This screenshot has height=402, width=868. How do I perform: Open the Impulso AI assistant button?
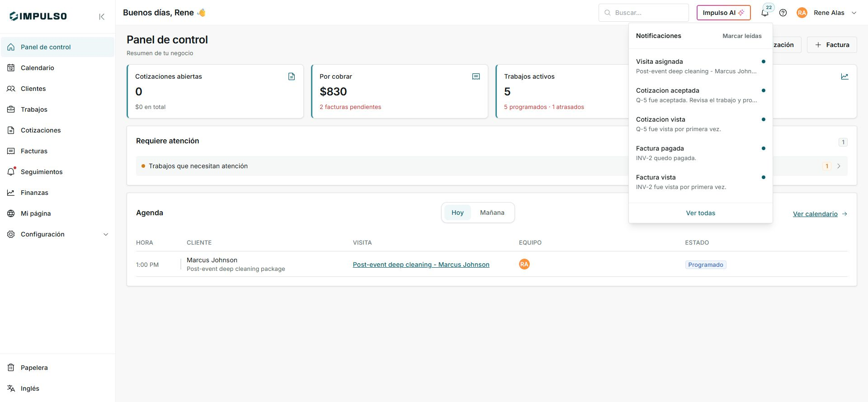[x=723, y=13]
